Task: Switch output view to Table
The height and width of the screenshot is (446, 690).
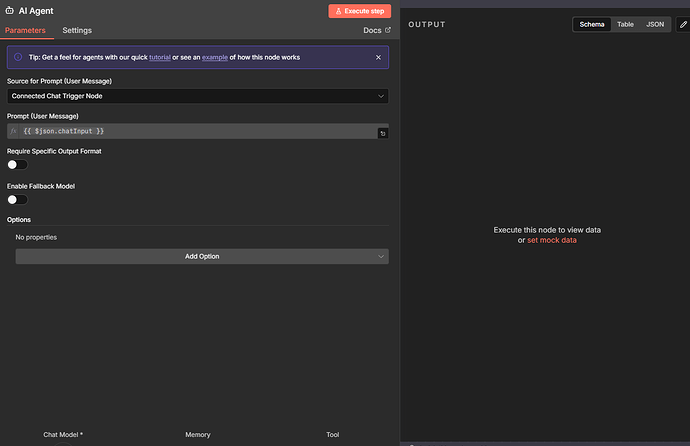Action: click(x=625, y=24)
